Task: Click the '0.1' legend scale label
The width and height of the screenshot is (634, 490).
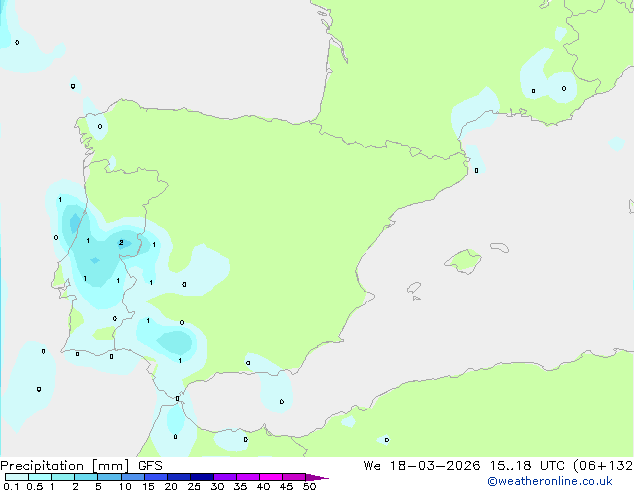Action: coord(11,486)
